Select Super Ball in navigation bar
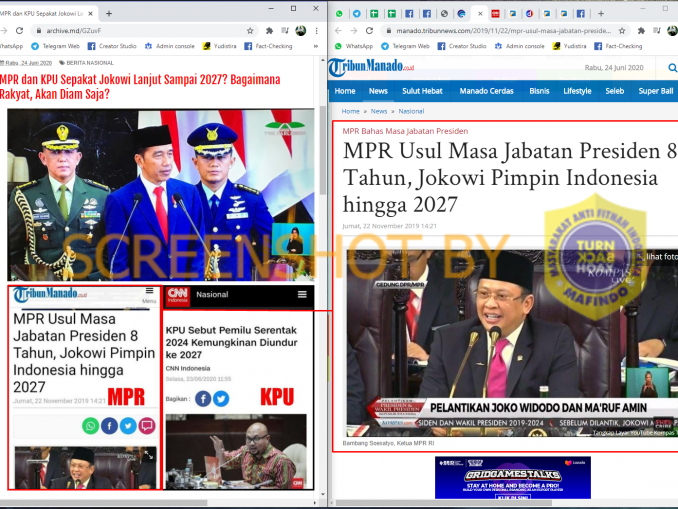 click(x=656, y=91)
